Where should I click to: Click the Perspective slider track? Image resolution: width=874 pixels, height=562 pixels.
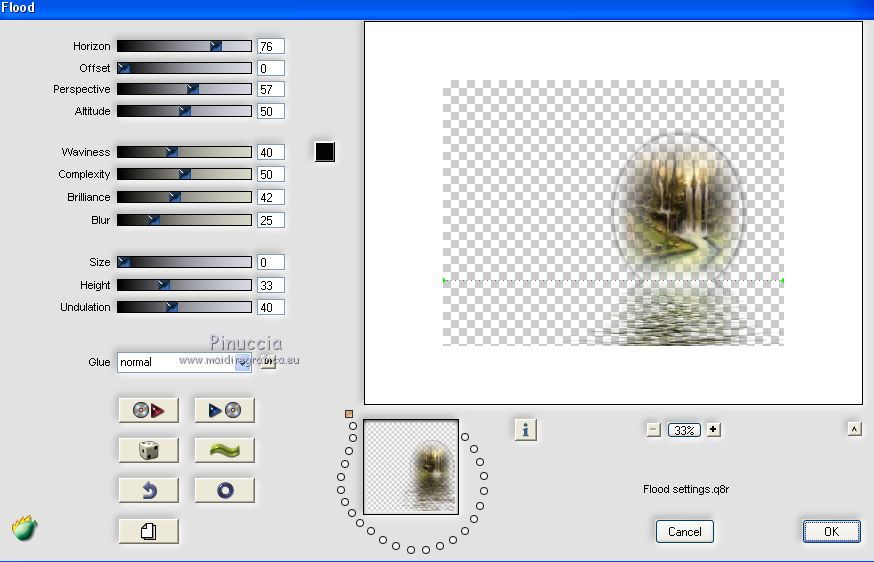[184, 89]
